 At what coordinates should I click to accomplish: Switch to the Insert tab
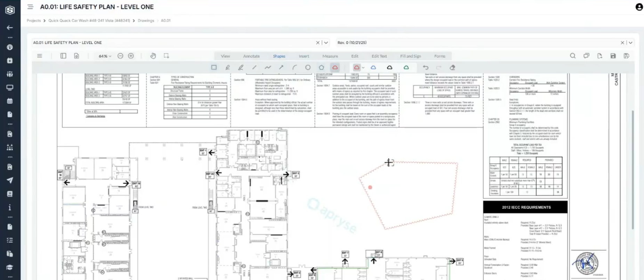(304, 56)
